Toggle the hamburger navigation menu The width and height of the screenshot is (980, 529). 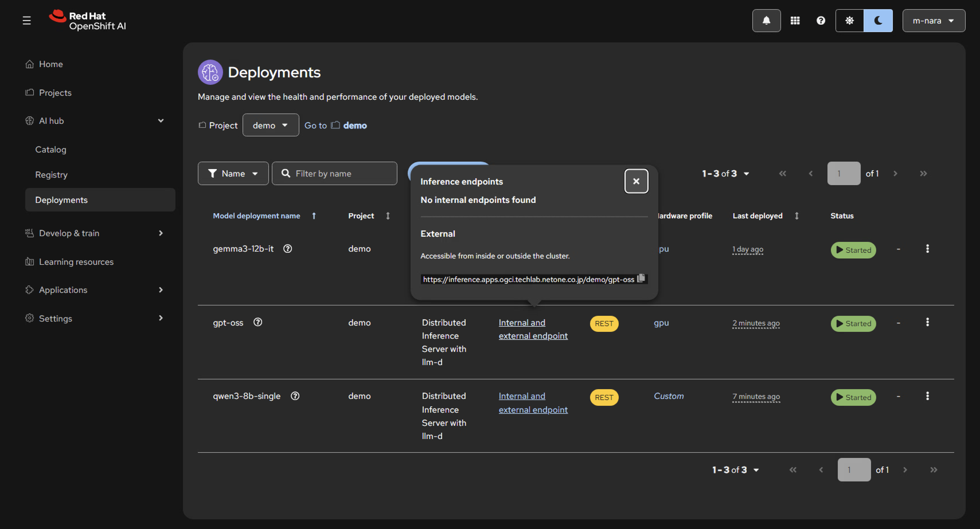click(x=27, y=21)
